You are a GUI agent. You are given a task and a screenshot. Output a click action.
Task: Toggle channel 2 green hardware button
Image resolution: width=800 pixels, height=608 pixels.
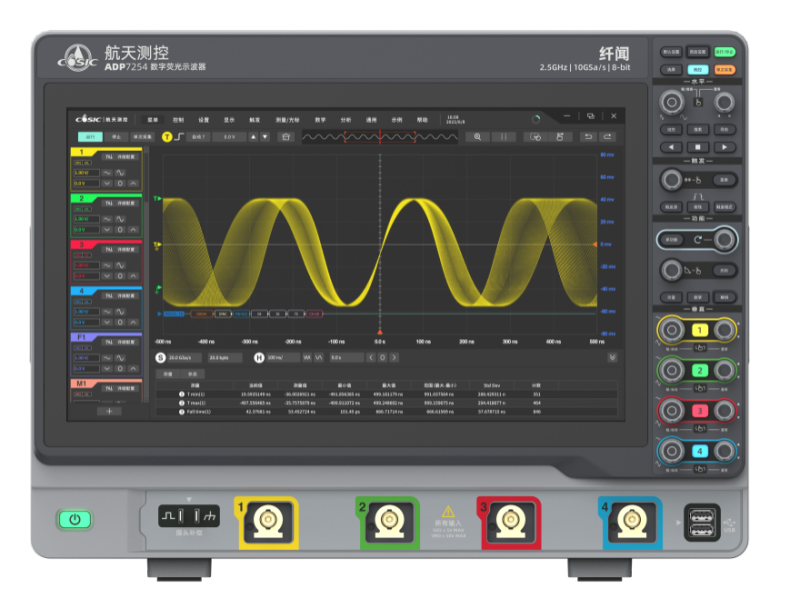[x=700, y=371]
